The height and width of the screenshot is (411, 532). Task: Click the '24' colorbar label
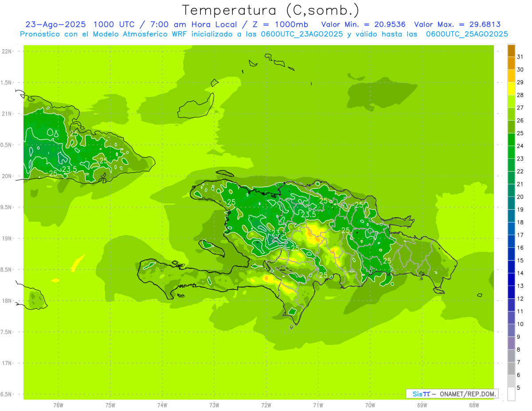tap(520, 146)
